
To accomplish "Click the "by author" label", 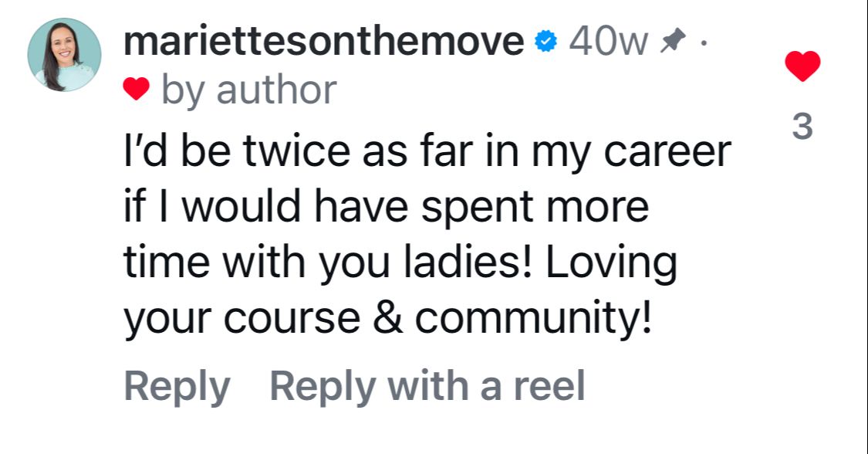I will coord(248,90).
